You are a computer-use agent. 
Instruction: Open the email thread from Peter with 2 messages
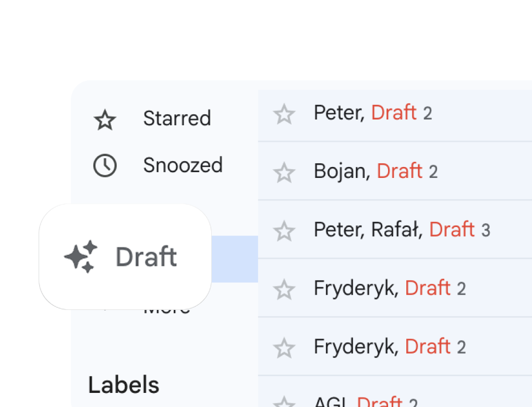pos(338,113)
